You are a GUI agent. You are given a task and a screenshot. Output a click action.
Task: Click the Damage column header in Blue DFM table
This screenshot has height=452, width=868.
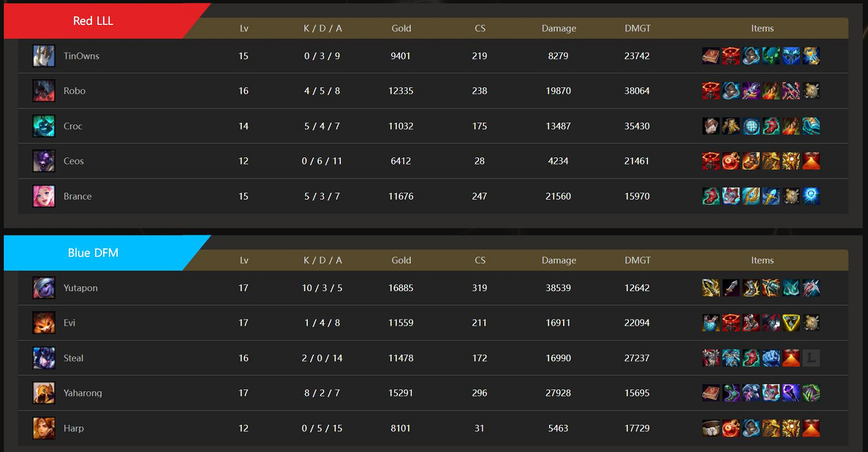(558, 260)
